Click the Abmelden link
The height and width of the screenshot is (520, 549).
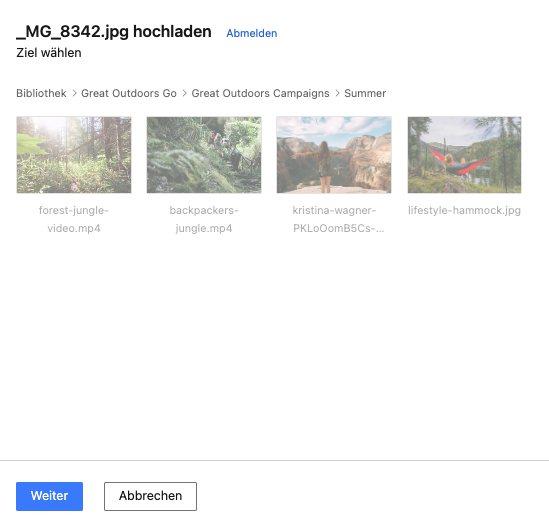pos(251,33)
